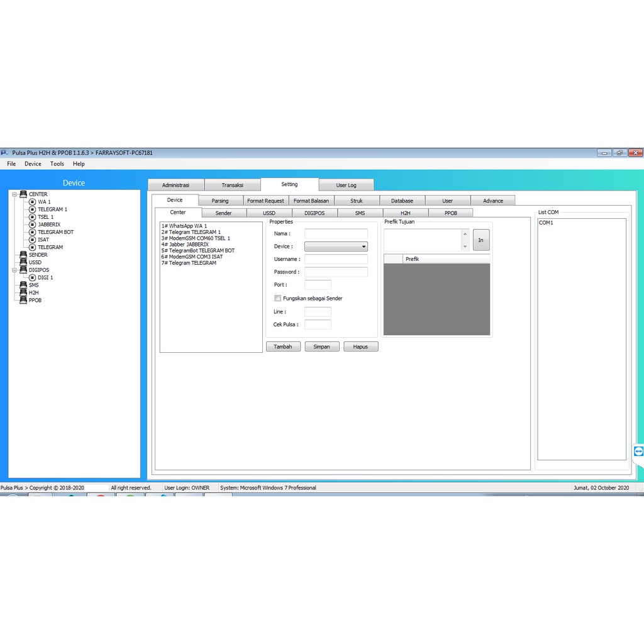644x644 pixels.
Task: Switch to the PPOB device sub-tab
Action: point(450,213)
